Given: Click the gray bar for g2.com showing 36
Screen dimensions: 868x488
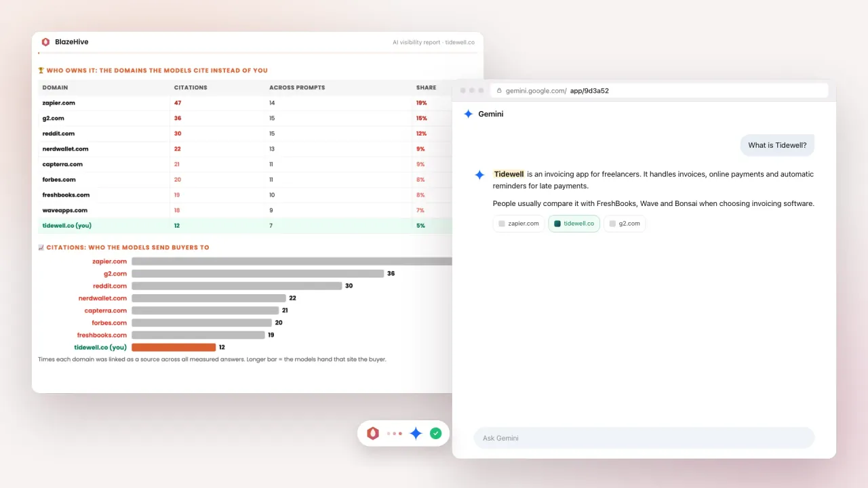Looking at the screenshot, I should tap(258, 274).
